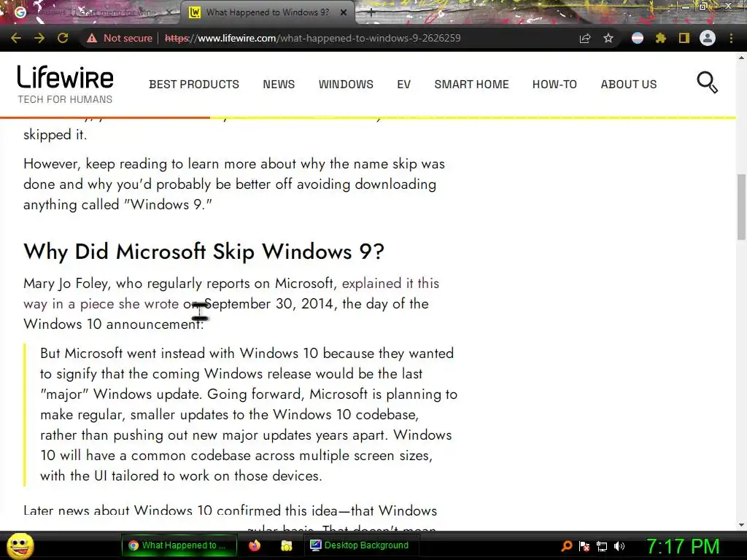This screenshot has width=747, height=560.
Task: Open the volume speaker tray icon
Action: pyautogui.click(x=619, y=546)
